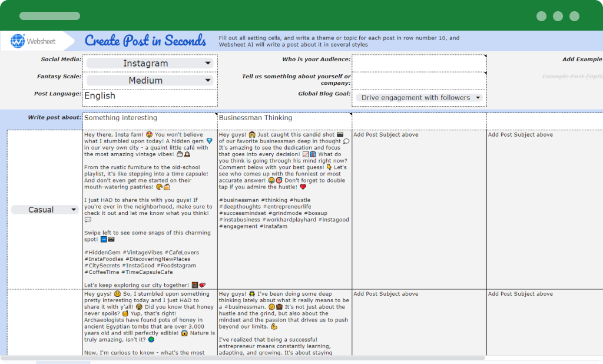Select the post starting 'I've been doing some deep thinking'

tap(284, 322)
